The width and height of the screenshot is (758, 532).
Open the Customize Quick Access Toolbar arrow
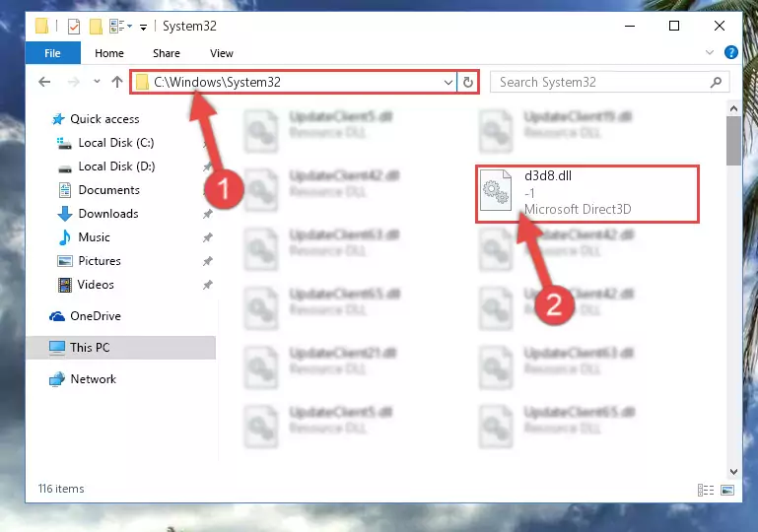tap(143, 27)
